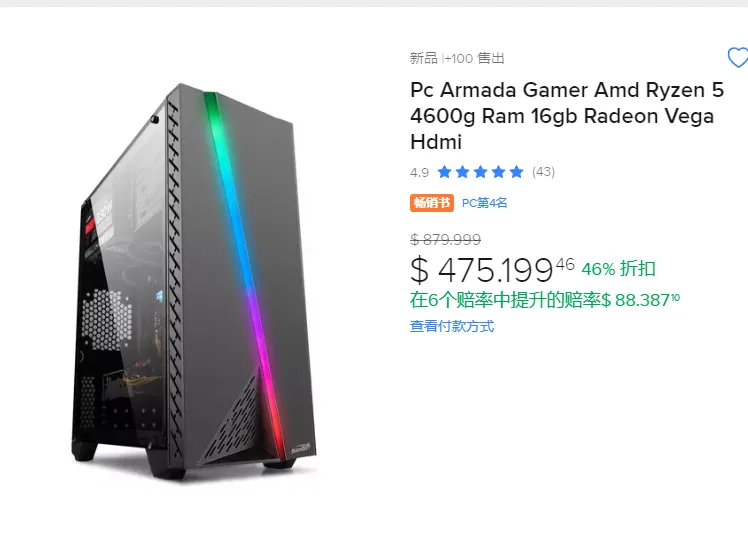This screenshot has width=748, height=535.
Task: Open the gaming PC case product image
Action: click(x=194, y=282)
